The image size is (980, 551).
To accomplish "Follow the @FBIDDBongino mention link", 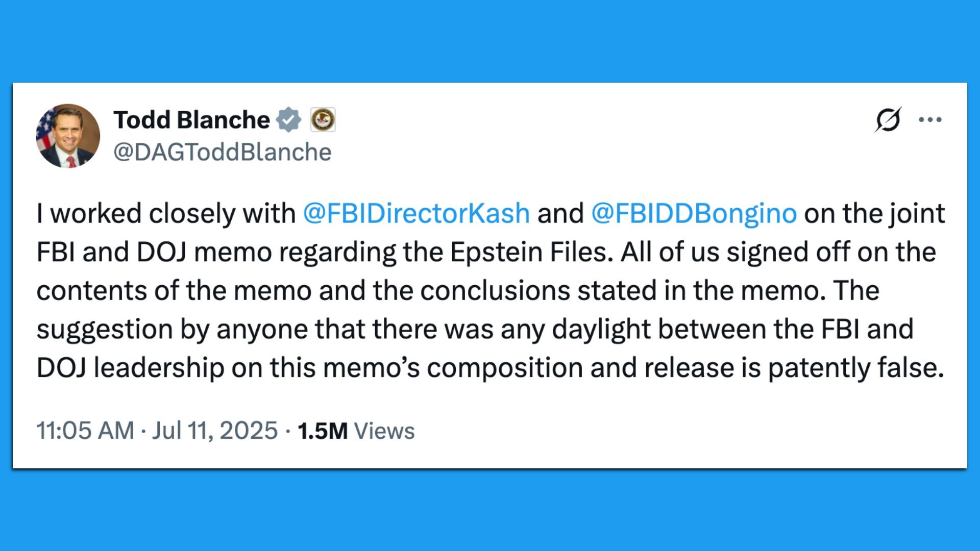I will (694, 213).
